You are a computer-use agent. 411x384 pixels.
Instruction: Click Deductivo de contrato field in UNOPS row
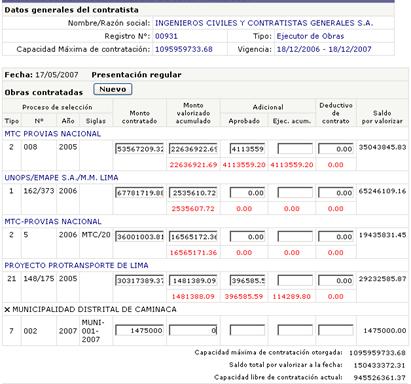point(336,193)
